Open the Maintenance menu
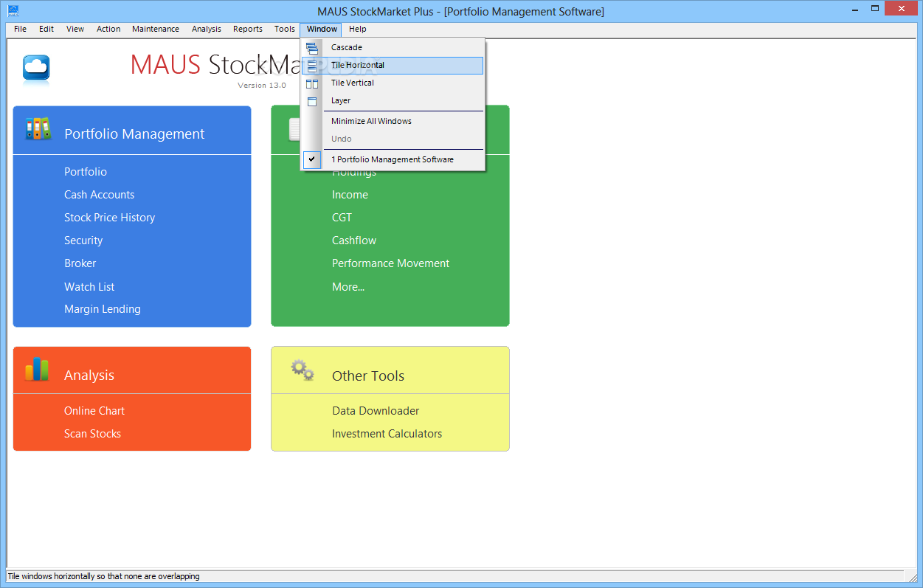 (x=156, y=29)
